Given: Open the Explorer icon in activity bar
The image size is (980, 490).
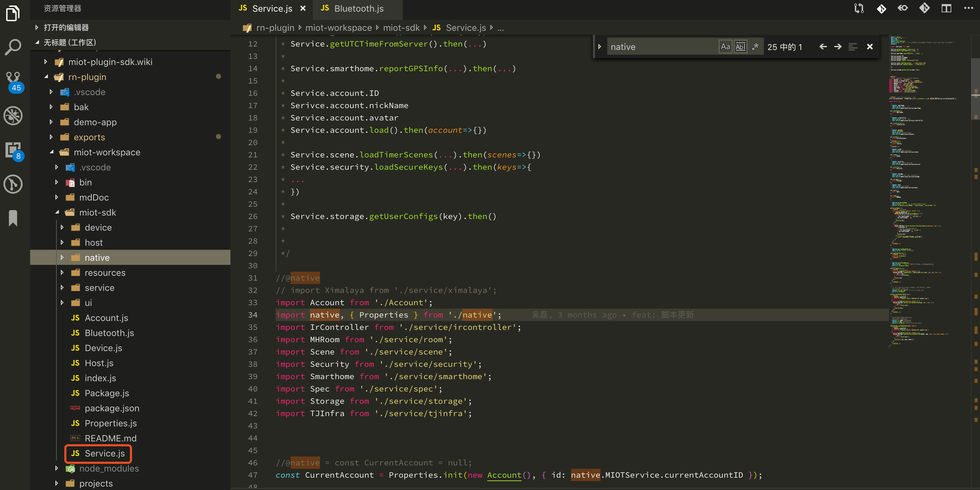Looking at the screenshot, I should [x=13, y=13].
